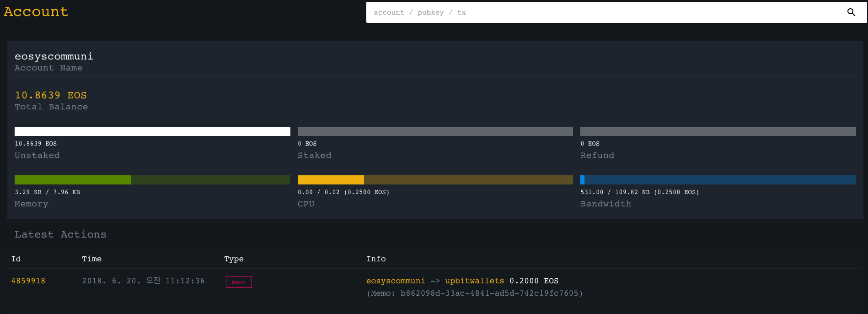Click the 3.29 KB / 7.96 KB memory value
The height and width of the screenshot is (314, 868).
47,192
